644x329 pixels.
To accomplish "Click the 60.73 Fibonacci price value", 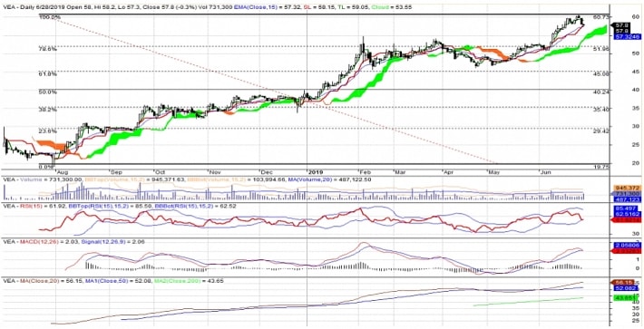I will pyautogui.click(x=600, y=17).
